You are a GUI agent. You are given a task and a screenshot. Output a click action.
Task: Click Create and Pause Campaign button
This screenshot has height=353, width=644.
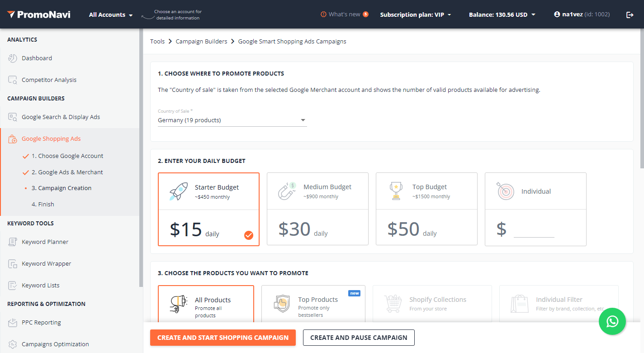[x=359, y=338]
